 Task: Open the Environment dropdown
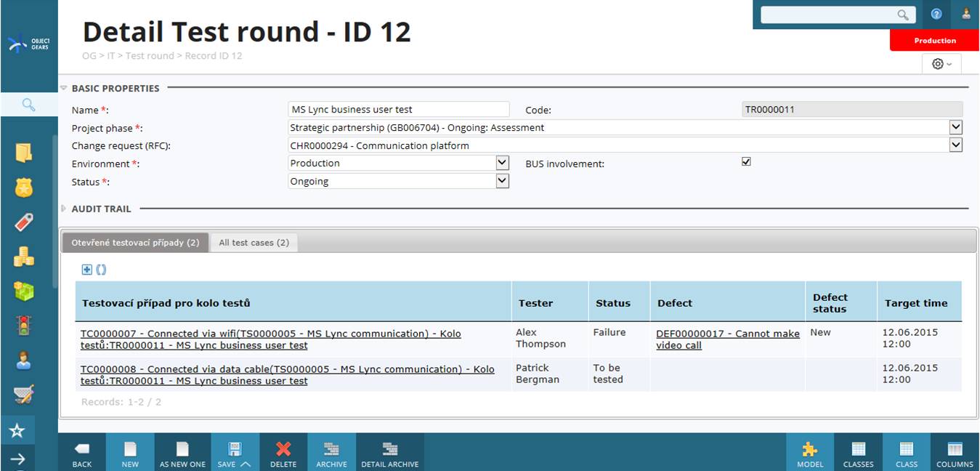click(503, 163)
